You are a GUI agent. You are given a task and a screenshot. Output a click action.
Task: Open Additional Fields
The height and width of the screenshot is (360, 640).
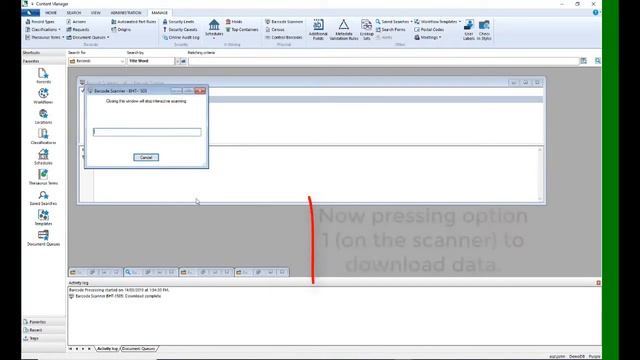coord(318,29)
